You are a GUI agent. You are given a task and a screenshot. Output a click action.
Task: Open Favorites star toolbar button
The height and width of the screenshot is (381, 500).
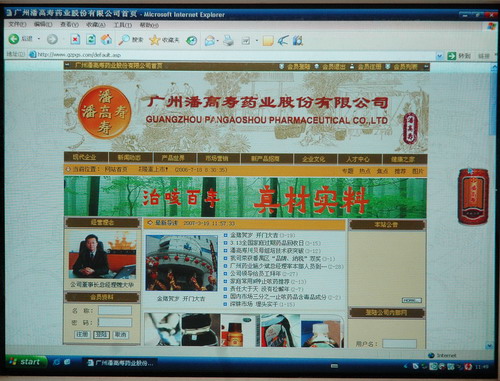point(155,40)
